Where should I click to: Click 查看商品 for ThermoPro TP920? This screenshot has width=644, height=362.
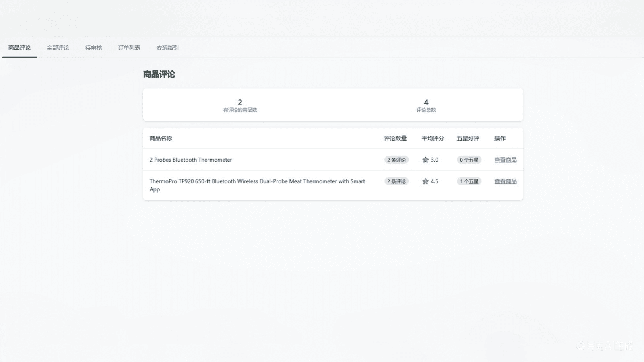506,181
